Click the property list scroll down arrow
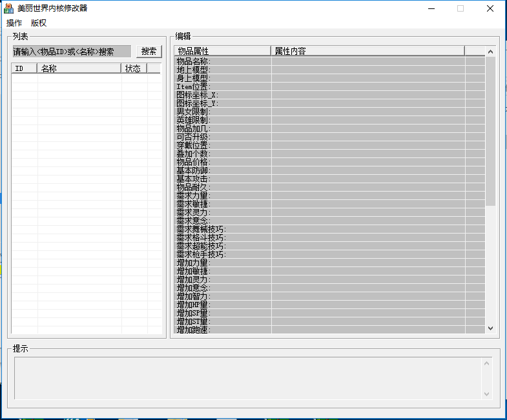This screenshot has width=507, height=420. click(490, 328)
